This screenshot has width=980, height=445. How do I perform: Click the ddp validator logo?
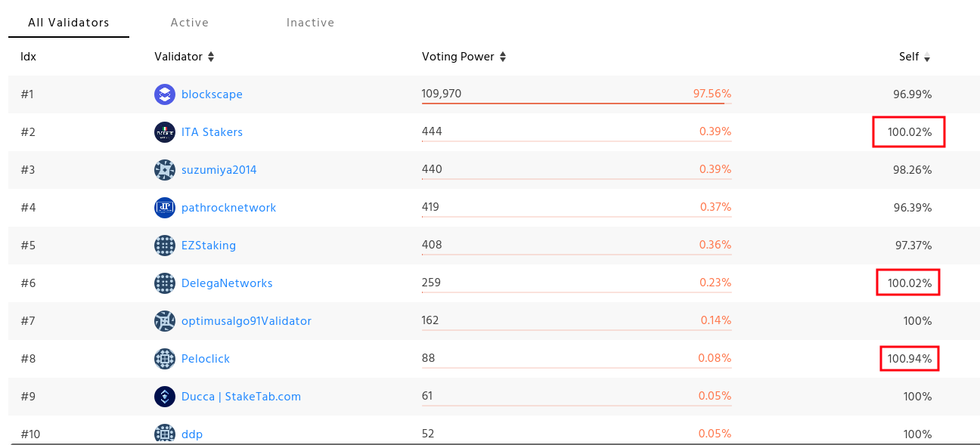[x=165, y=434]
